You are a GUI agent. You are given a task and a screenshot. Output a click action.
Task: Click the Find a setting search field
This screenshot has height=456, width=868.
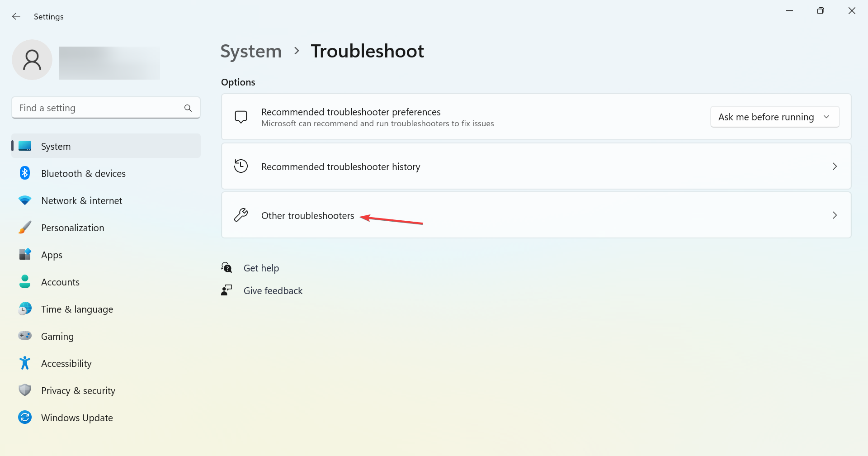tap(106, 108)
